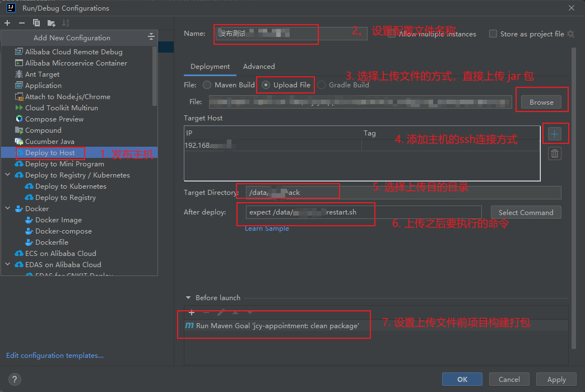This screenshot has height=392, width=585.
Task: Click the Tag column header
Action: [451, 133]
